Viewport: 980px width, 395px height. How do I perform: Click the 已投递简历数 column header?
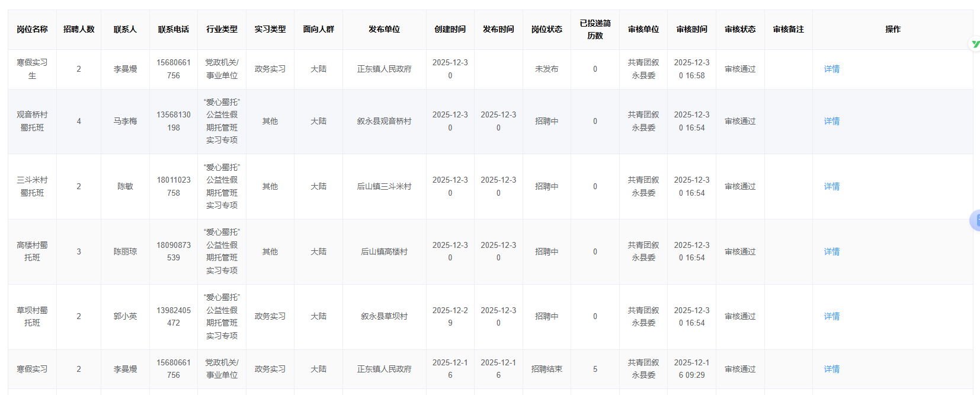click(595, 29)
